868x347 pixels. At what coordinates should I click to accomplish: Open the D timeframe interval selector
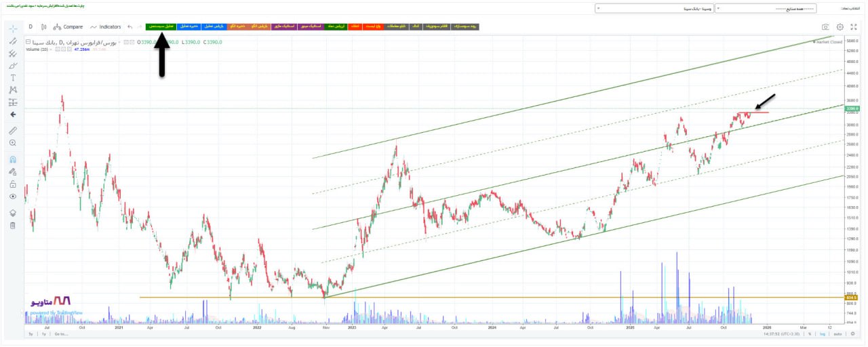point(30,27)
